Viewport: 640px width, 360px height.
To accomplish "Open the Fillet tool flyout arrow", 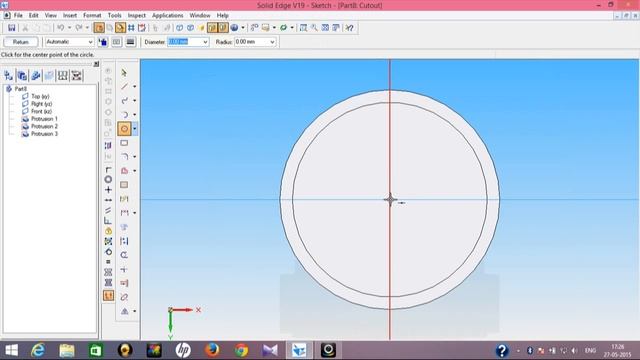I will tap(135, 157).
